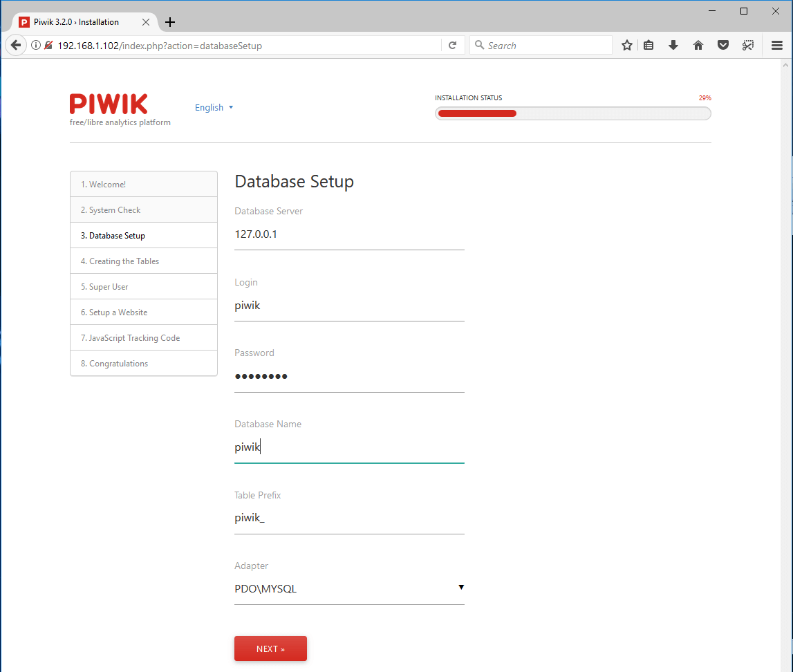Screen dimensions: 793x672
Task: Click free/libre analytics platform tagline
Action: (x=120, y=122)
